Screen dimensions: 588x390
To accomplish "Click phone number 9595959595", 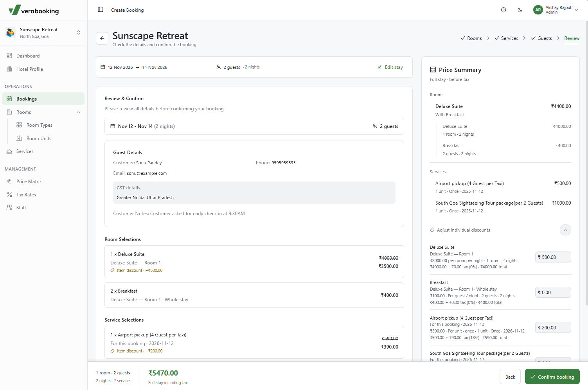I will click(284, 163).
